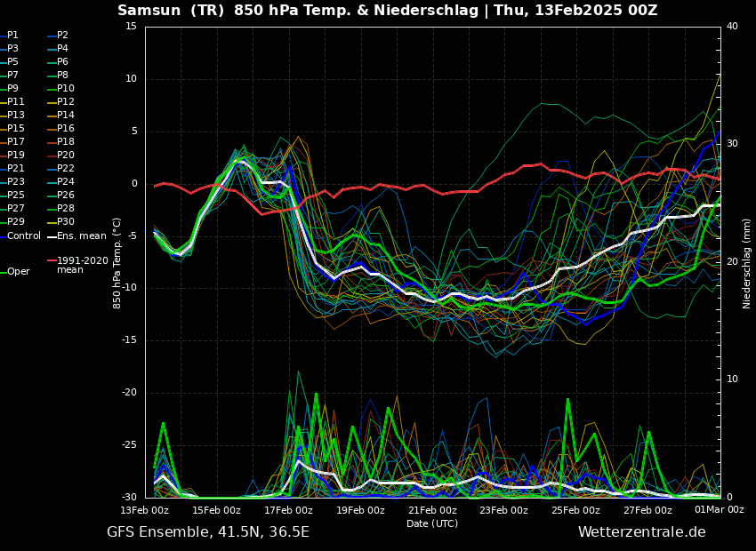Click legend entry P5
Screen dimensions: 756x551
[x=10, y=61]
